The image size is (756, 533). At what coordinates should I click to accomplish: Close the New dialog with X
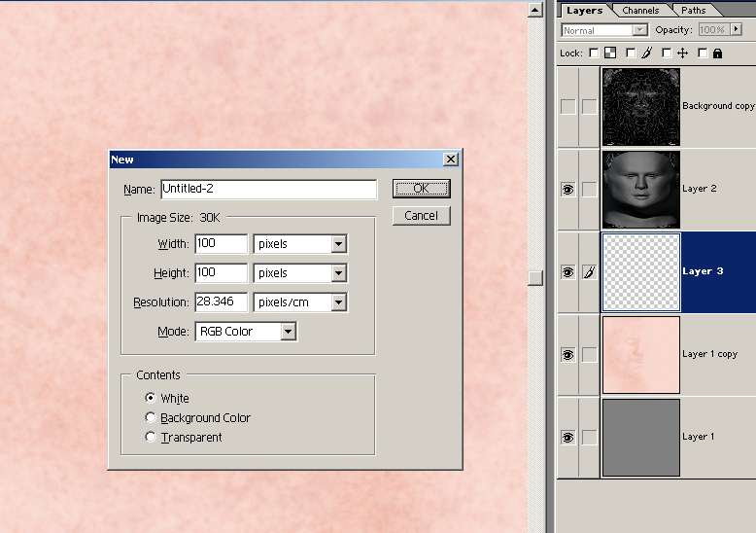pyautogui.click(x=450, y=160)
